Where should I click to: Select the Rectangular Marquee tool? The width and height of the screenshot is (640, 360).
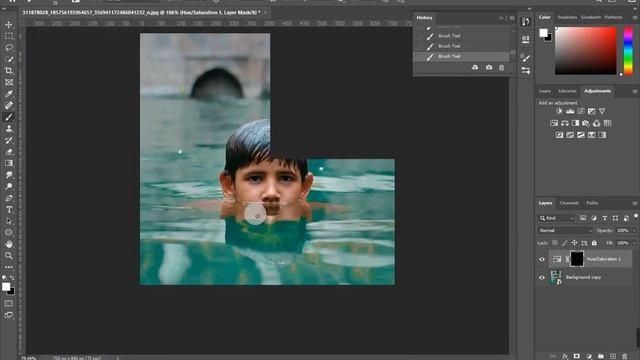coord(9,36)
